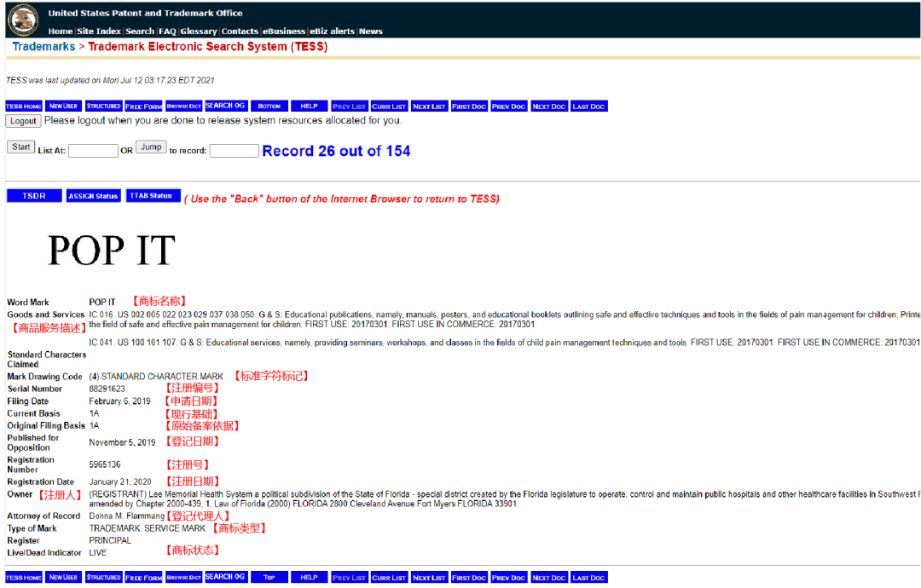
Task: Open the Home link in header
Action: 60,32
